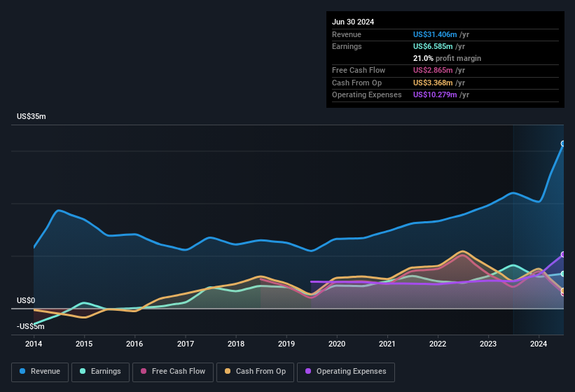Click the US$3.368m cash from op value
The image size is (575, 392).
(433, 83)
